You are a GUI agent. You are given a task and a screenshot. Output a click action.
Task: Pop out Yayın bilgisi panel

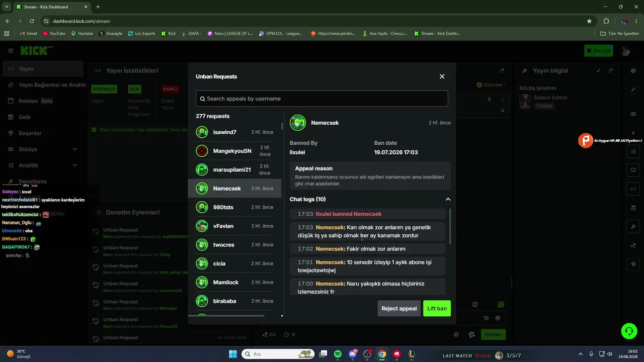(610, 71)
